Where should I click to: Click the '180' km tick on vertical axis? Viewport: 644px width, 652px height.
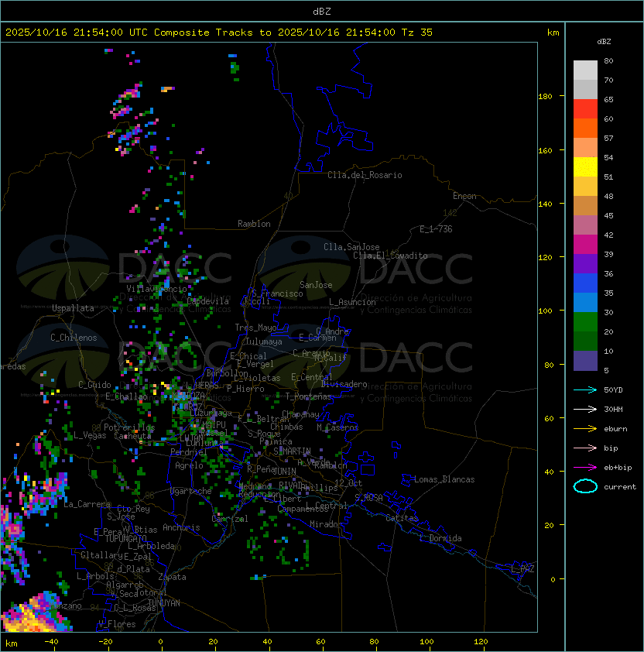[545, 97]
